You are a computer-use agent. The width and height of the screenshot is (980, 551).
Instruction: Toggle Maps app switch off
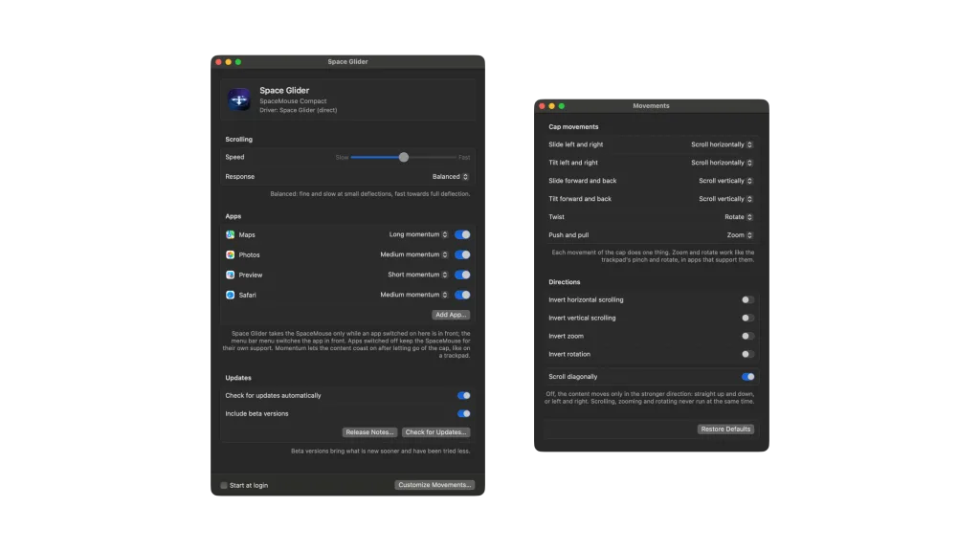(x=462, y=235)
